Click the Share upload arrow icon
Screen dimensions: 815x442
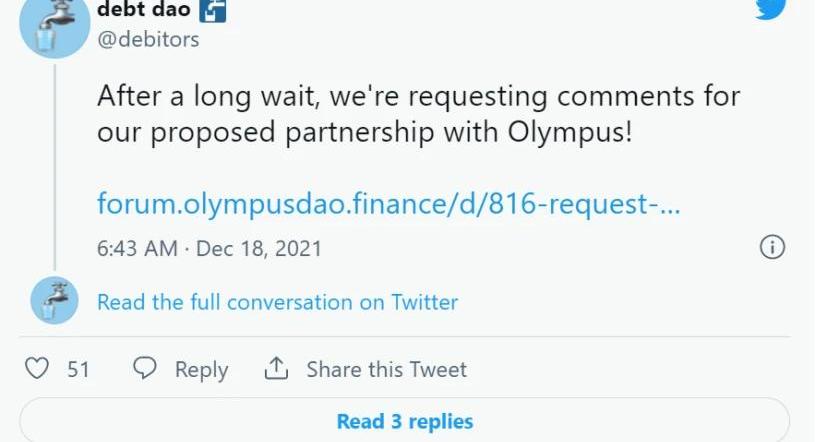pyautogui.click(x=276, y=369)
